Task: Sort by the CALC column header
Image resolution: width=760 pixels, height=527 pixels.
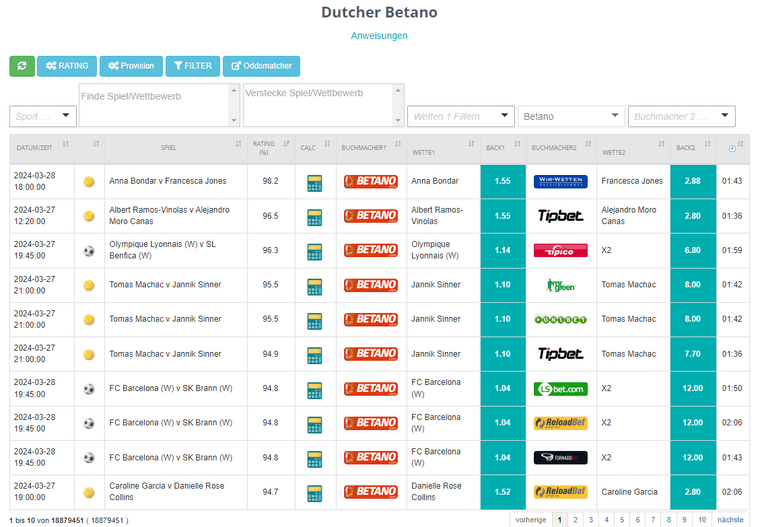Action: (x=315, y=148)
